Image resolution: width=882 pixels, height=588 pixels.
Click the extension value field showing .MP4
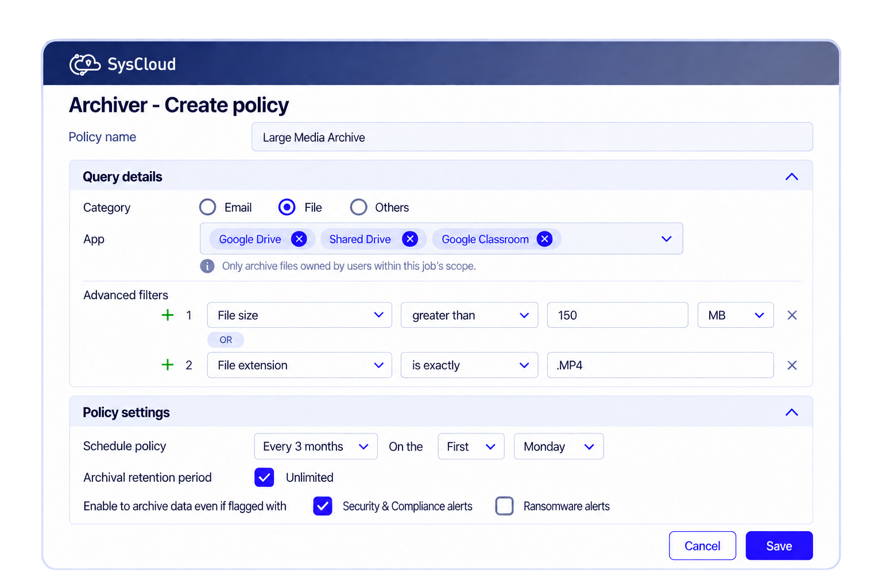pyautogui.click(x=660, y=365)
